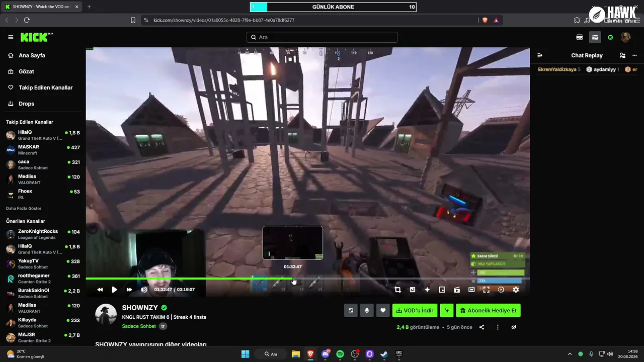
Task: Open Brave Shields icon
Action: coord(485,20)
